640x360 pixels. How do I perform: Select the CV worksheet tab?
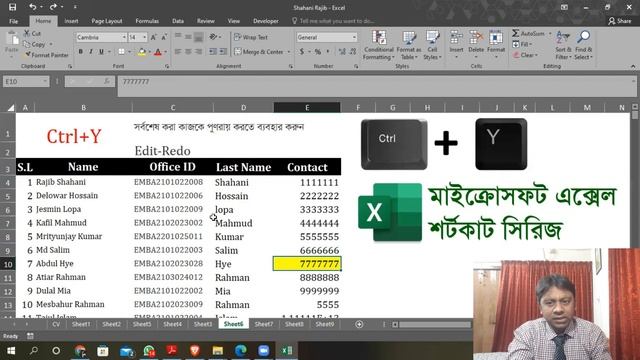[x=56, y=324]
